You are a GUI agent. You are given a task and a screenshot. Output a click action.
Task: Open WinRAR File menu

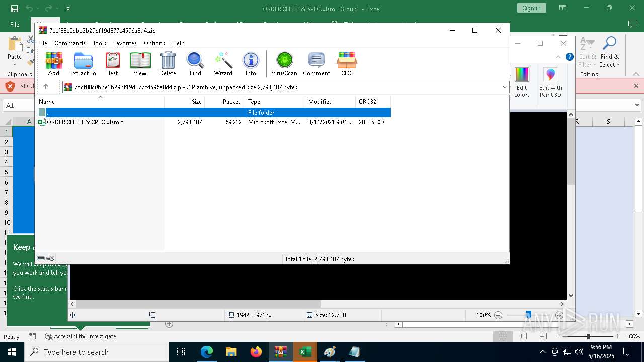pyautogui.click(x=43, y=43)
